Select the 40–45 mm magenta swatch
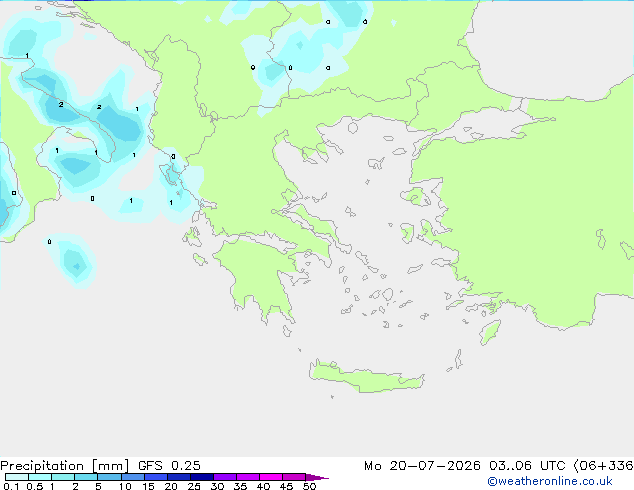 pos(271,477)
